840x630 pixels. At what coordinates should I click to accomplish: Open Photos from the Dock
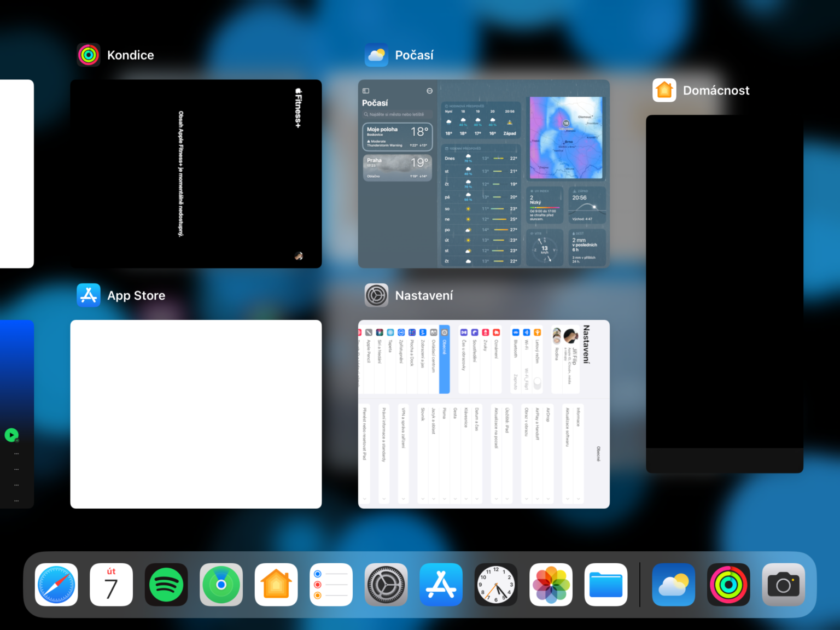click(551, 585)
